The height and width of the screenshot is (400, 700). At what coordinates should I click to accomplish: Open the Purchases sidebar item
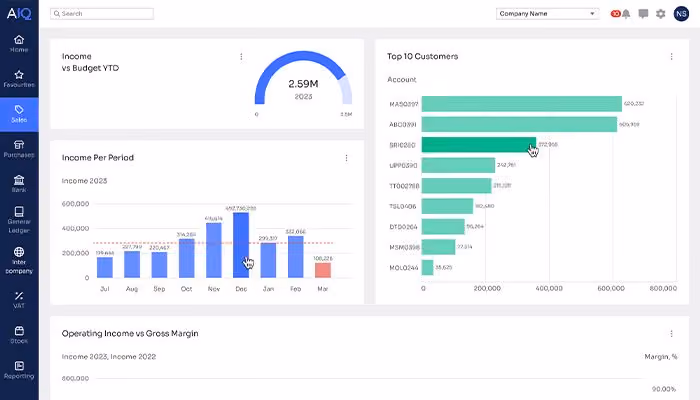coord(19,149)
